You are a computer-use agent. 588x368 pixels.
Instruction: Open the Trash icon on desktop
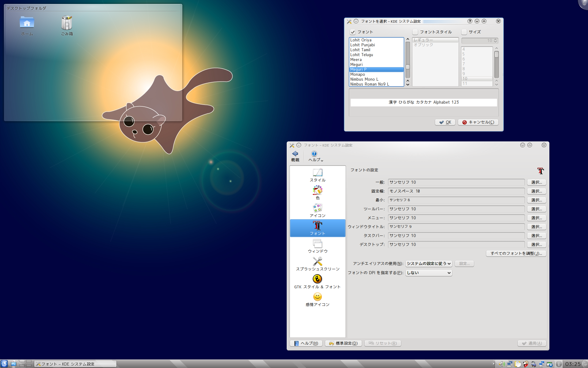coord(67,25)
